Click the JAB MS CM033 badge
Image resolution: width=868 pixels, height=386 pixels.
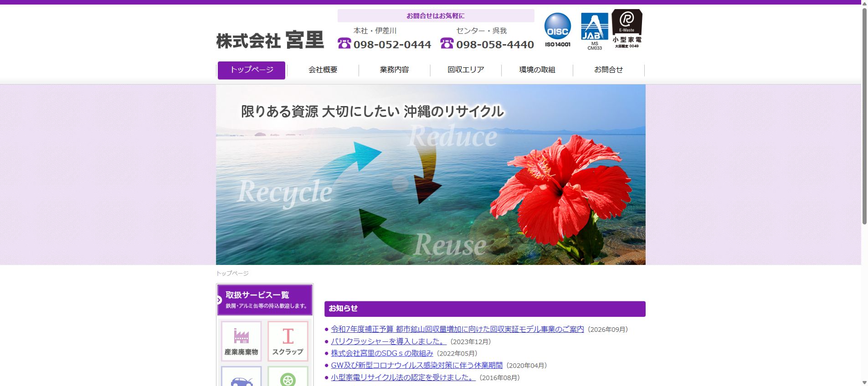tap(595, 31)
